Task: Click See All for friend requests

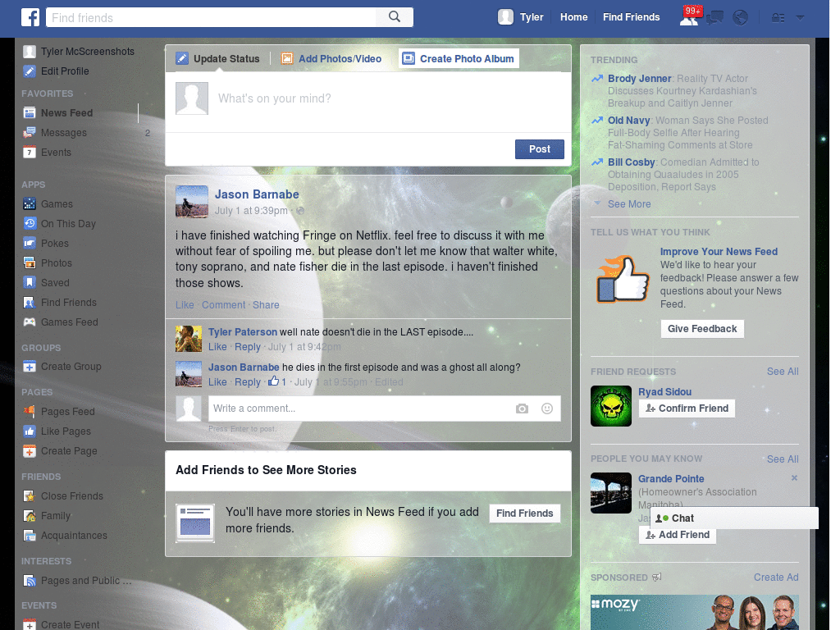Action: point(782,372)
